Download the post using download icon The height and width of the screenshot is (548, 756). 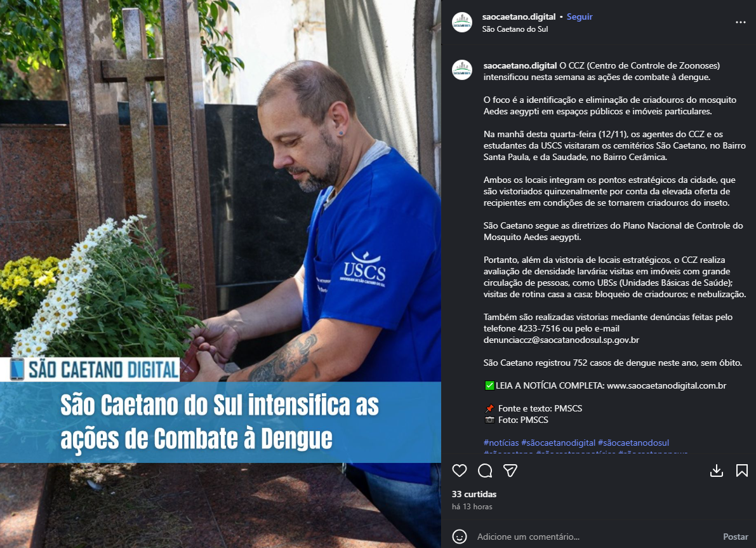click(717, 471)
